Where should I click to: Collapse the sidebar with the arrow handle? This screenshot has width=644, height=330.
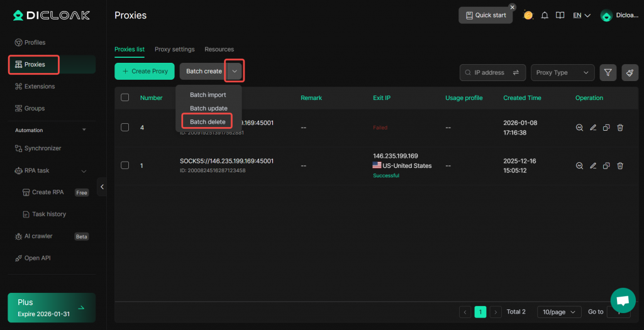(102, 187)
